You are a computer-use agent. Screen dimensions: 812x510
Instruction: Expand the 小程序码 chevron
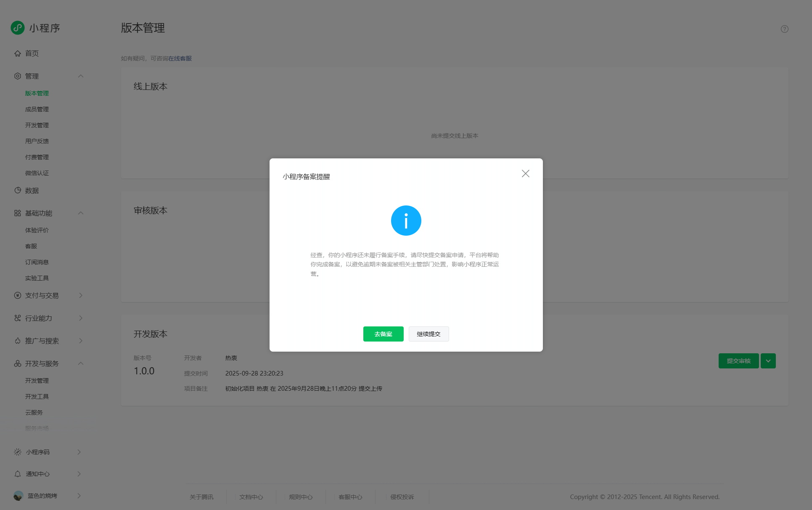tap(79, 452)
